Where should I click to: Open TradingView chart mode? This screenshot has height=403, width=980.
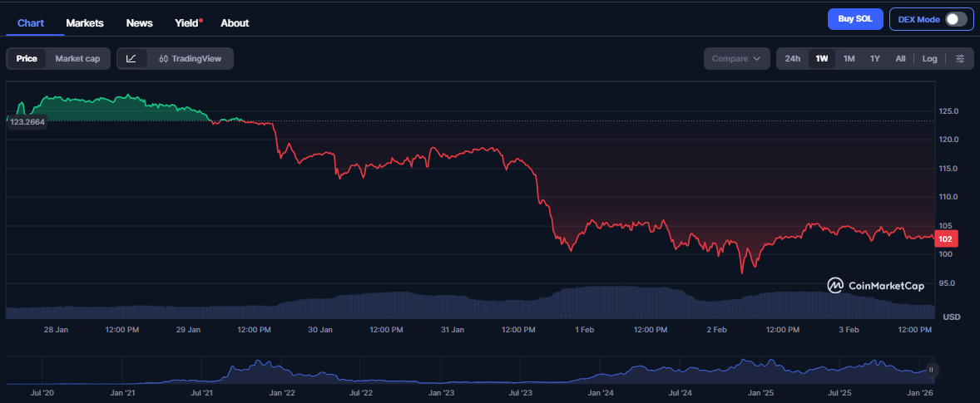[190, 59]
